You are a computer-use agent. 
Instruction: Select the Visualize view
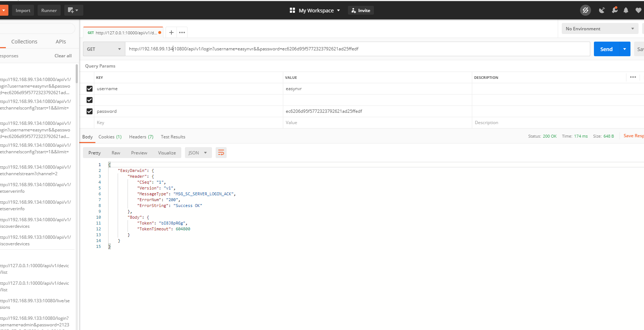point(167,153)
